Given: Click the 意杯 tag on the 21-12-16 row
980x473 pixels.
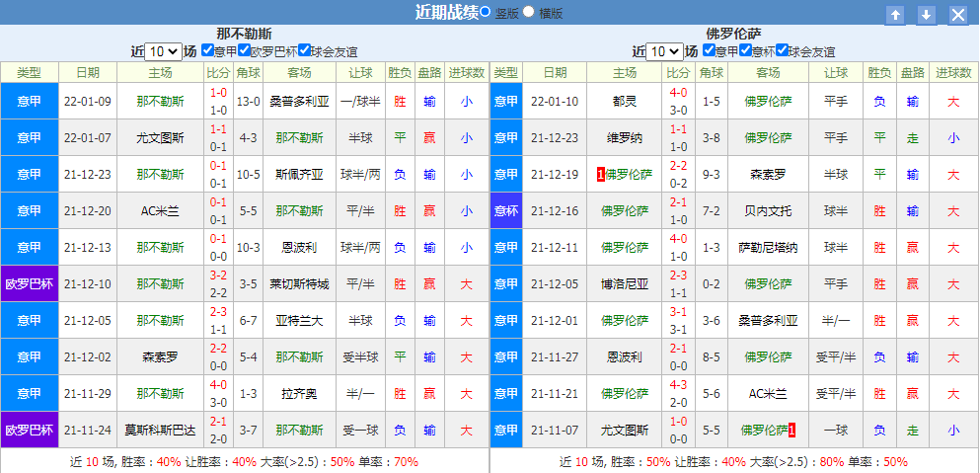Looking at the screenshot, I should pos(506,211).
